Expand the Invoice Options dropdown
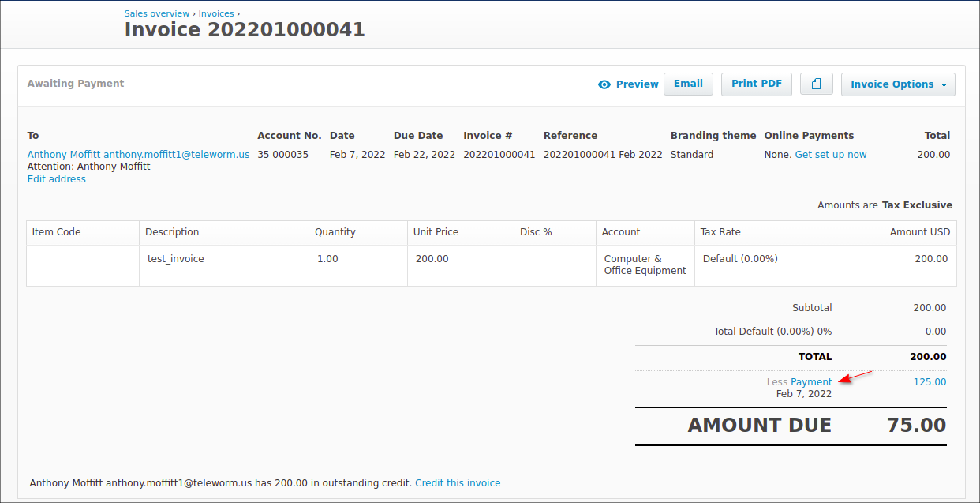 pos(898,84)
